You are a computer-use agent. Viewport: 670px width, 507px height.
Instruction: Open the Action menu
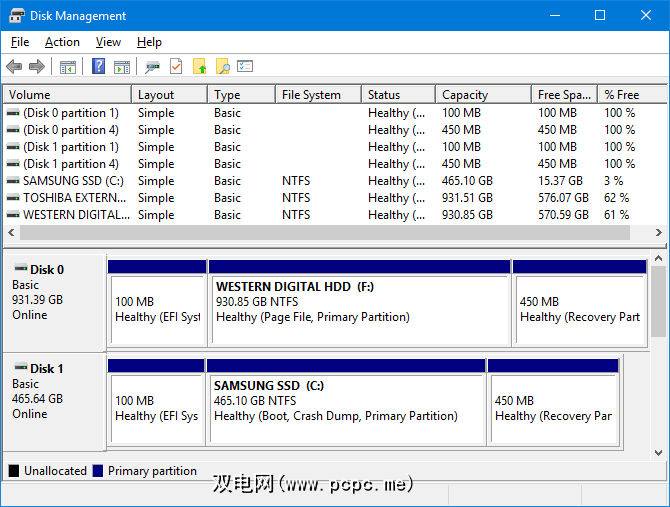click(x=62, y=42)
